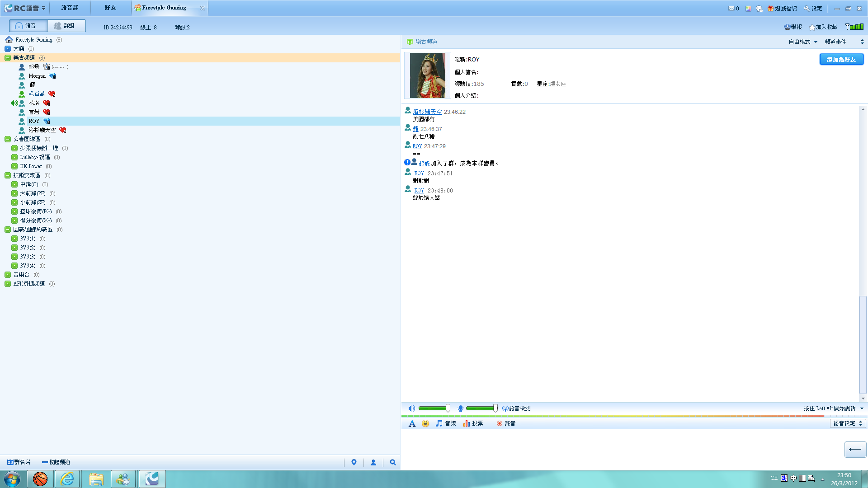
Task: Open the 語音設定 dropdown
Action: 848,423
